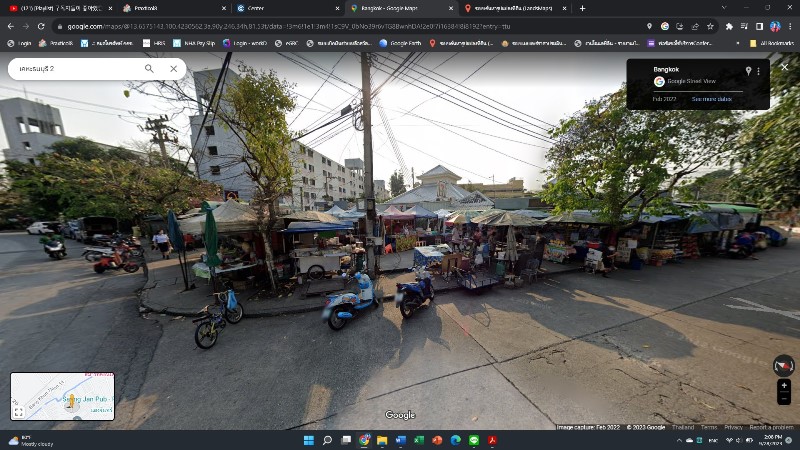The width and height of the screenshot is (800, 450).
Task: Go back using the browser back arrow
Action: pos(11,27)
